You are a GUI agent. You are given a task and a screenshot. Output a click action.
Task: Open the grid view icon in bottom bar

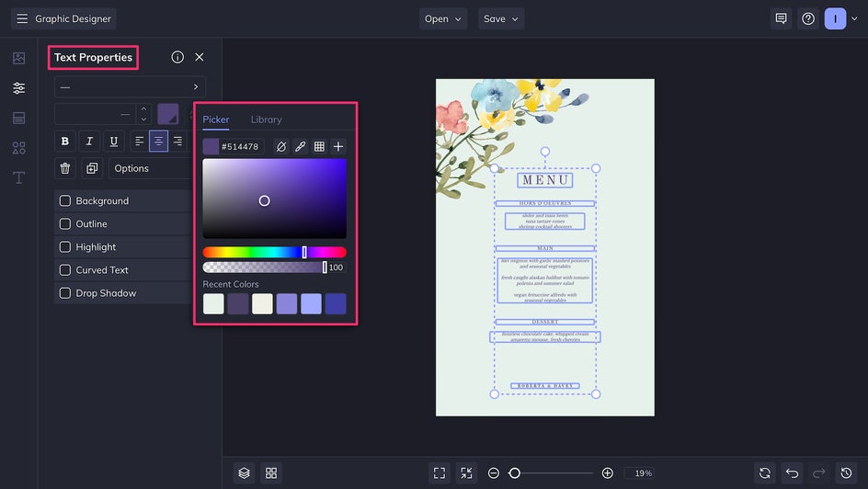271,473
